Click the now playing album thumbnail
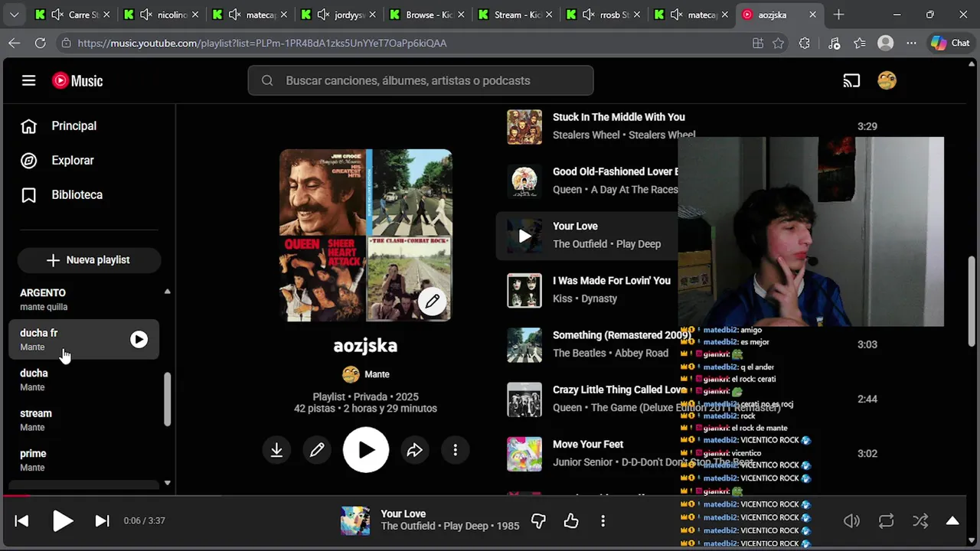 coord(355,521)
